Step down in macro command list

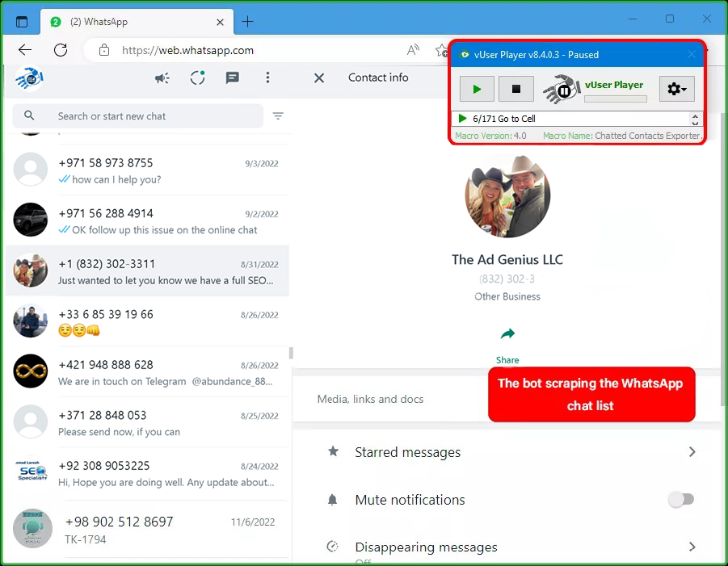click(695, 123)
